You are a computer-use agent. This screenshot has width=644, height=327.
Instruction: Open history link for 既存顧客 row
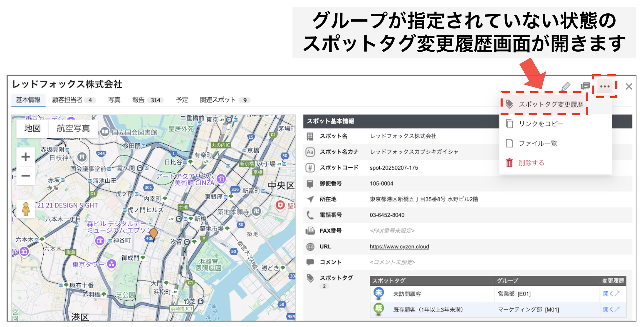(x=612, y=309)
